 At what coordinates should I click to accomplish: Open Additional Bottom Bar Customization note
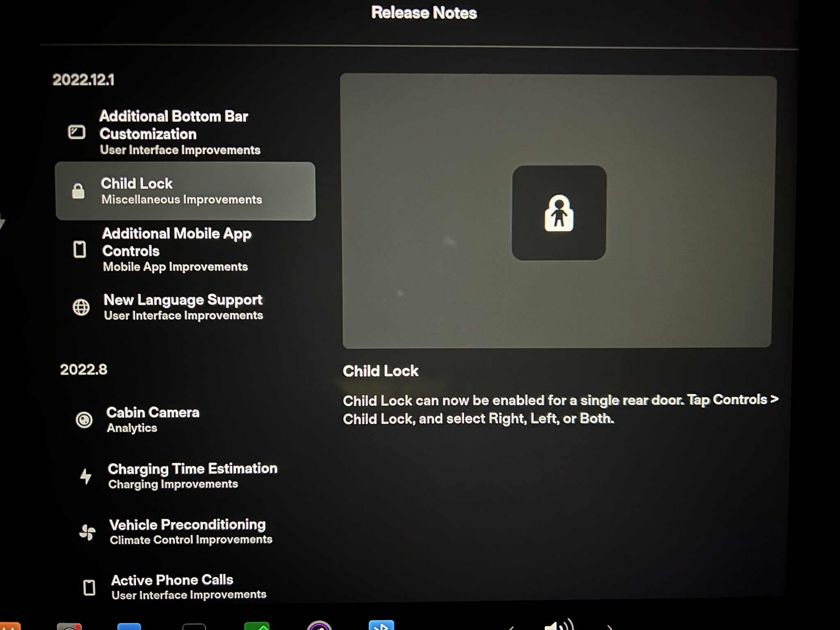coord(174,125)
